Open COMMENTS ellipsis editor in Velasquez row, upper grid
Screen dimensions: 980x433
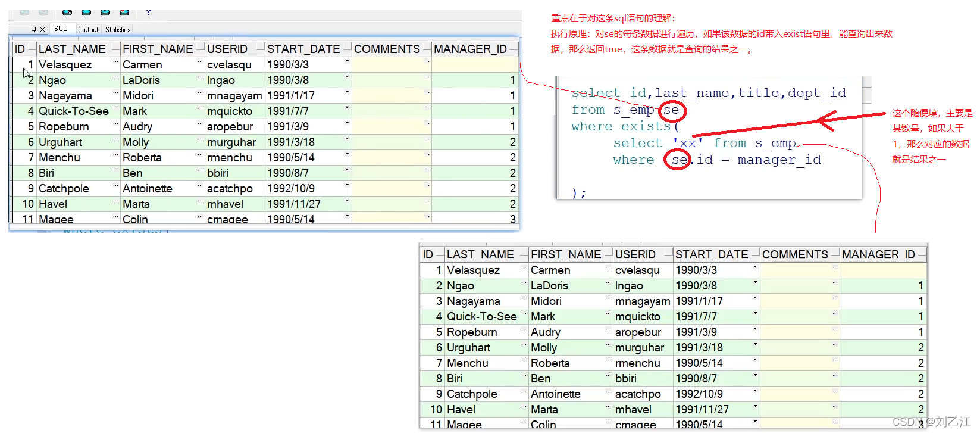[x=427, y=61]
